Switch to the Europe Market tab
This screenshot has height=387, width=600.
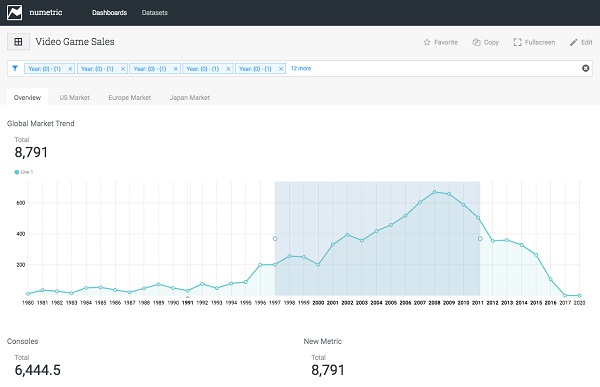click(130, 98)
